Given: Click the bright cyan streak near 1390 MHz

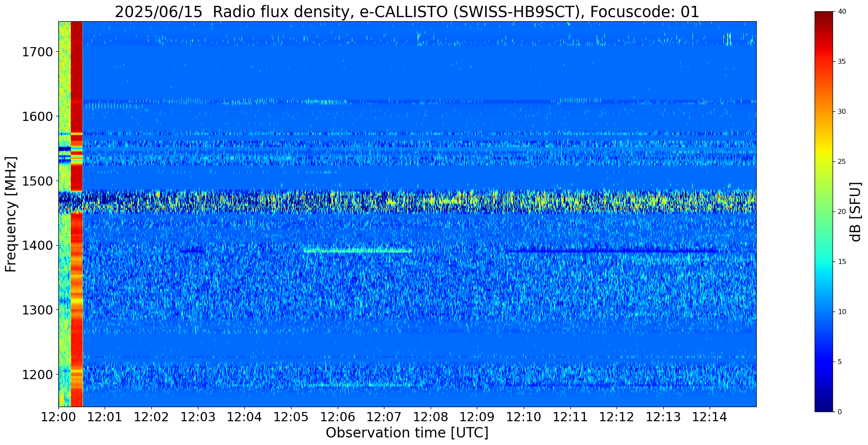Looking at the screenshot, I should tap(358, 251).
